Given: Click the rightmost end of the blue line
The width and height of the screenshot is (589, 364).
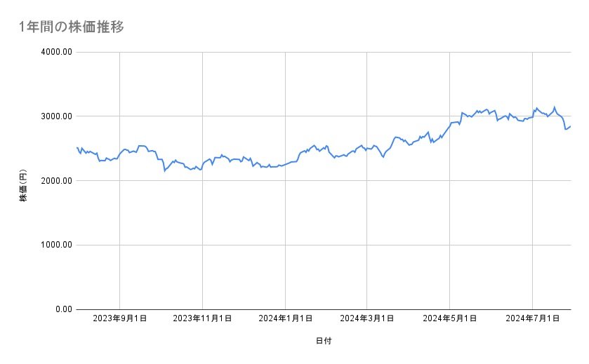Looking at the screenshot, I should (571, 126).
